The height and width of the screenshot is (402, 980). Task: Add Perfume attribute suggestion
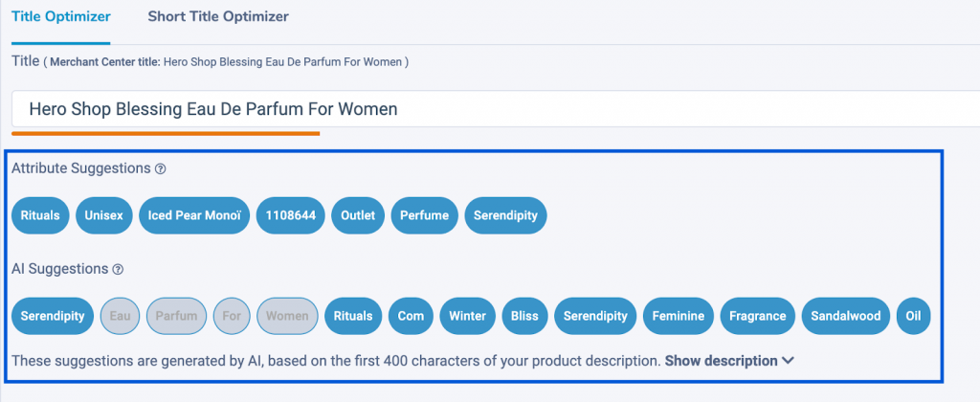pos(424,215)
